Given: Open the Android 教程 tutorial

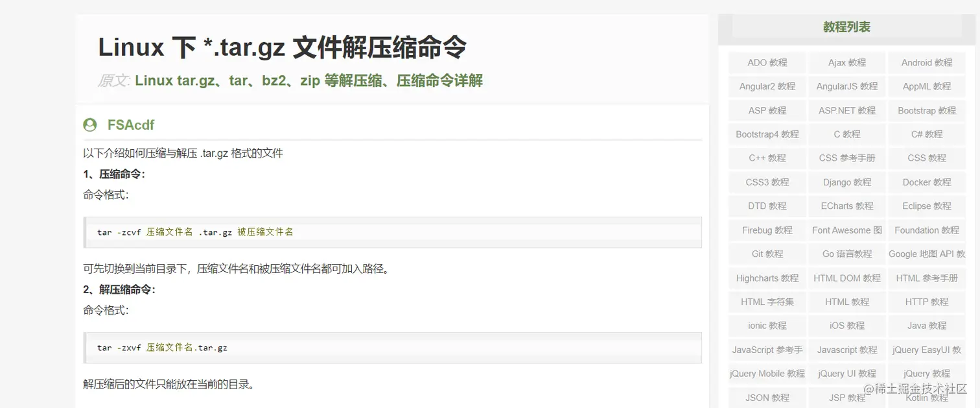Looking at the screenshot, I should point(927,63).
